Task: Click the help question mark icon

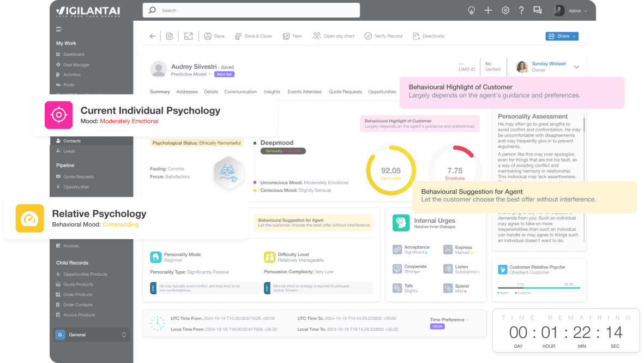Action: point(521,11)
